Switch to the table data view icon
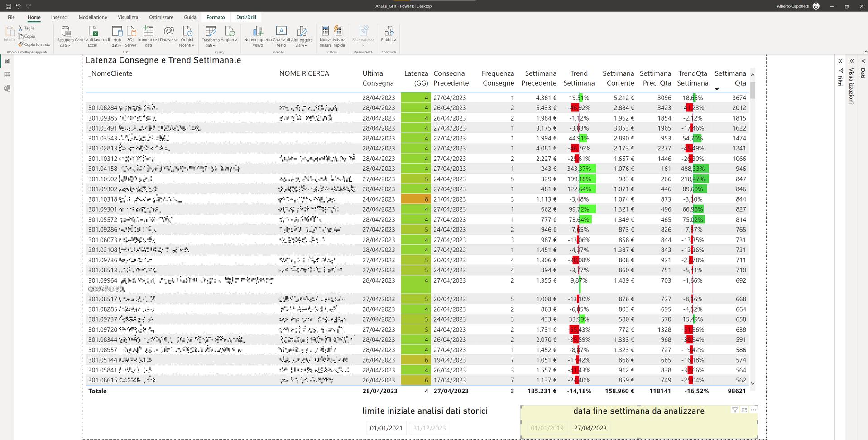 point(7,75)
